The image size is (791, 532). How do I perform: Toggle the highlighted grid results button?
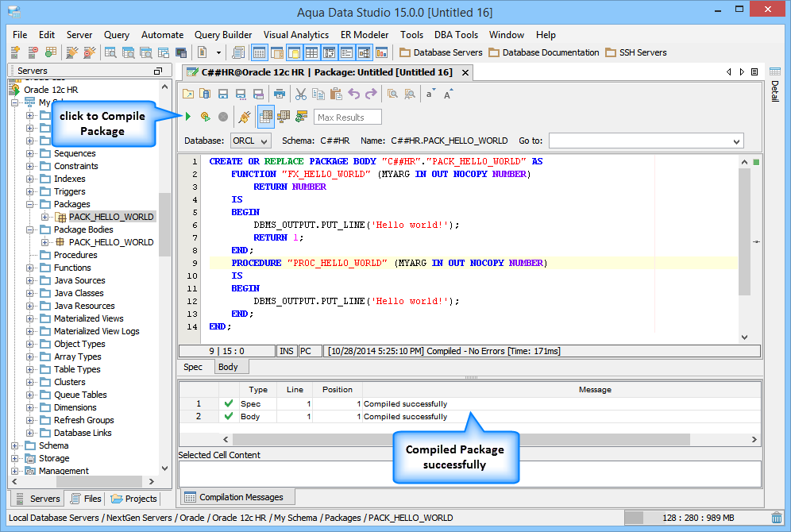click(266, 117)
